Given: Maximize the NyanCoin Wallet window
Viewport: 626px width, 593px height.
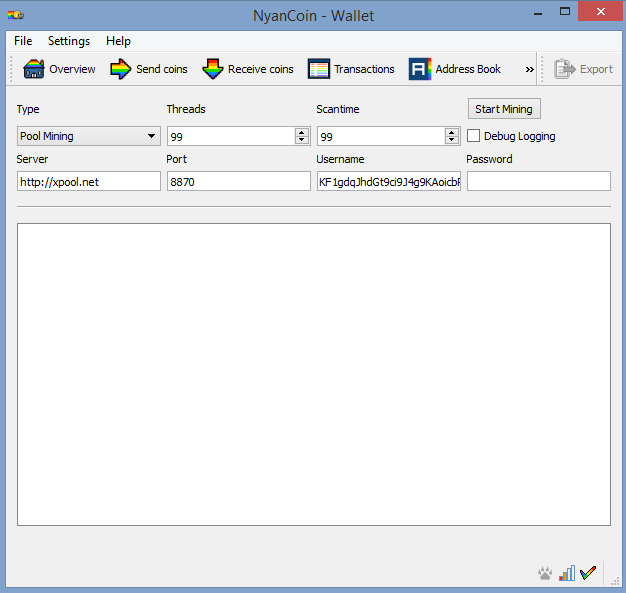Looking at the screenshot, I should (565, 12).
